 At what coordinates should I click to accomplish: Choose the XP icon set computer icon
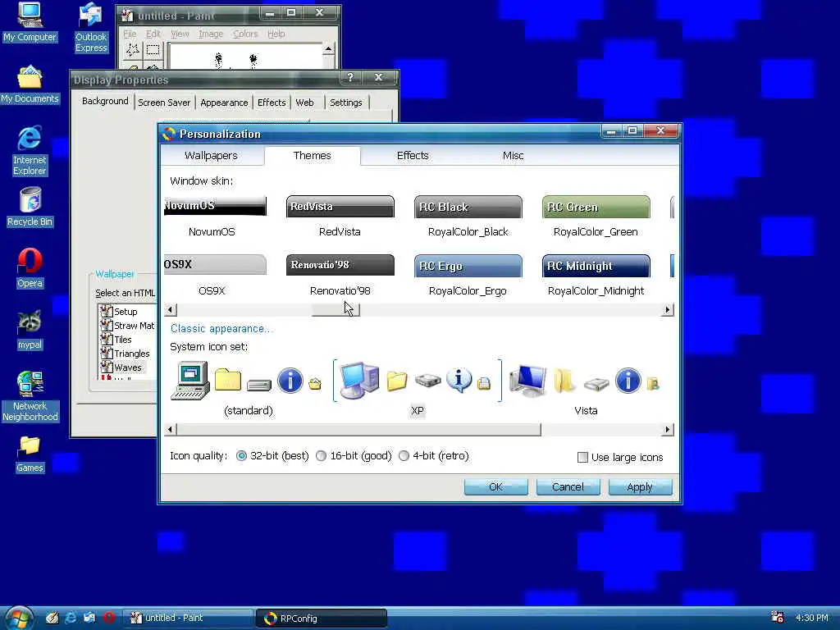click(x=359, y=381)
